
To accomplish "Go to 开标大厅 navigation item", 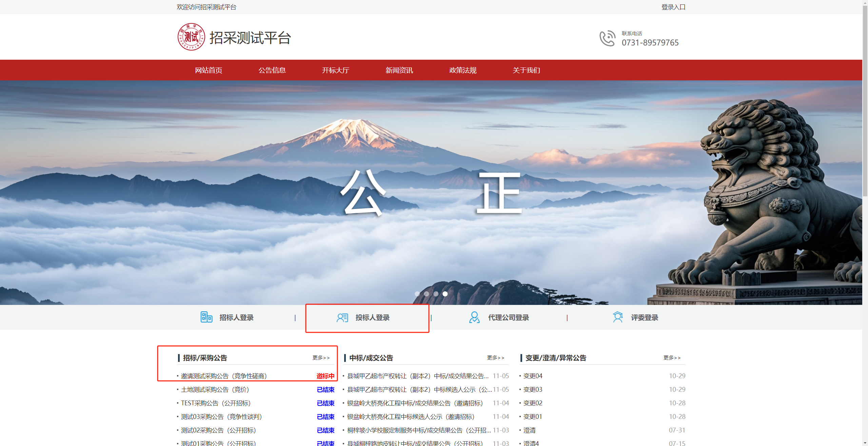I will 335,70.
